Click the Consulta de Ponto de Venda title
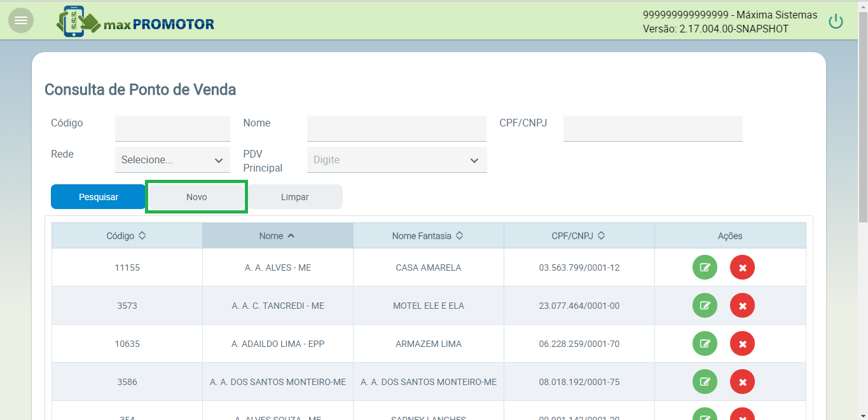 pos(141,90)
